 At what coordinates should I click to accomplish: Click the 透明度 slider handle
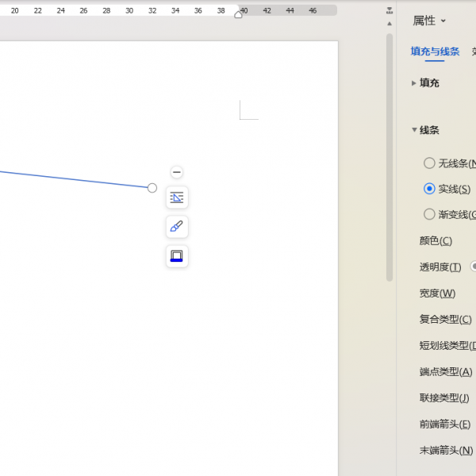474,267
